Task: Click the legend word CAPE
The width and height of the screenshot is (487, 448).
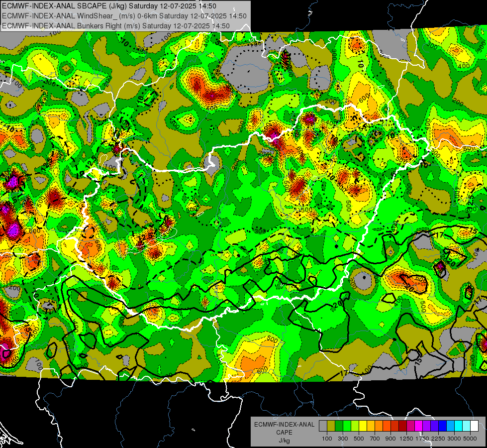Action: coord(284,433)
